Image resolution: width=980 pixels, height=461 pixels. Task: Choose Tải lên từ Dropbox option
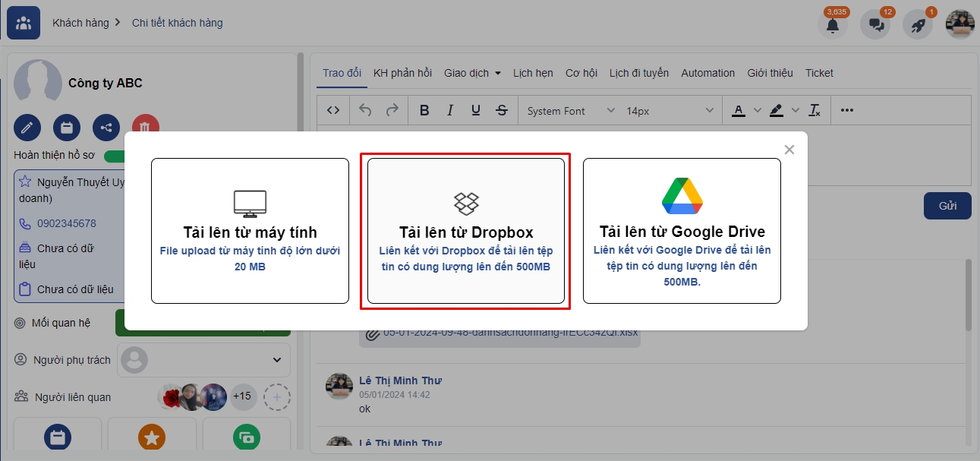click(466, 231)
